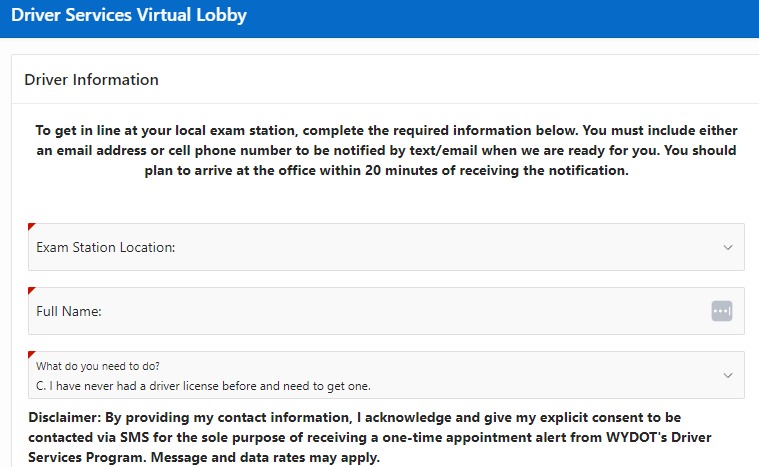The image size is (759, 467).
Task: Click the 'To get in line' instruction line
Action: point(386,130)
